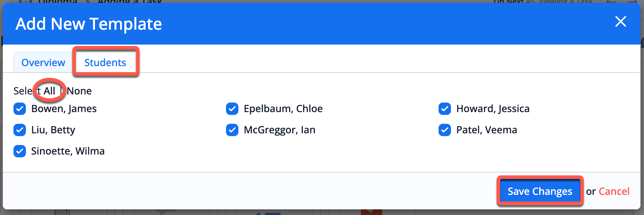Click the red Cancel link
Screen dimensions: 644x215
pos(614,191)
